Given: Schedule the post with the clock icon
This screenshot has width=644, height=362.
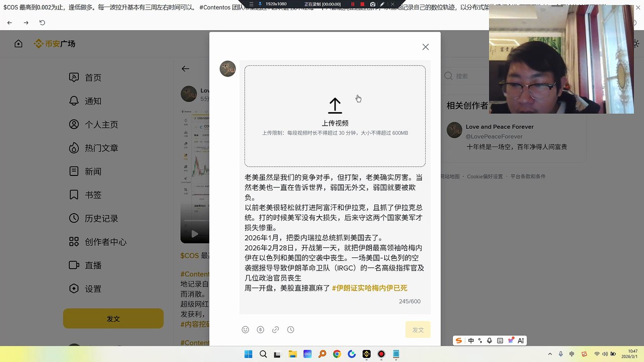Looking at the screenshot, I should pos(291,330).
